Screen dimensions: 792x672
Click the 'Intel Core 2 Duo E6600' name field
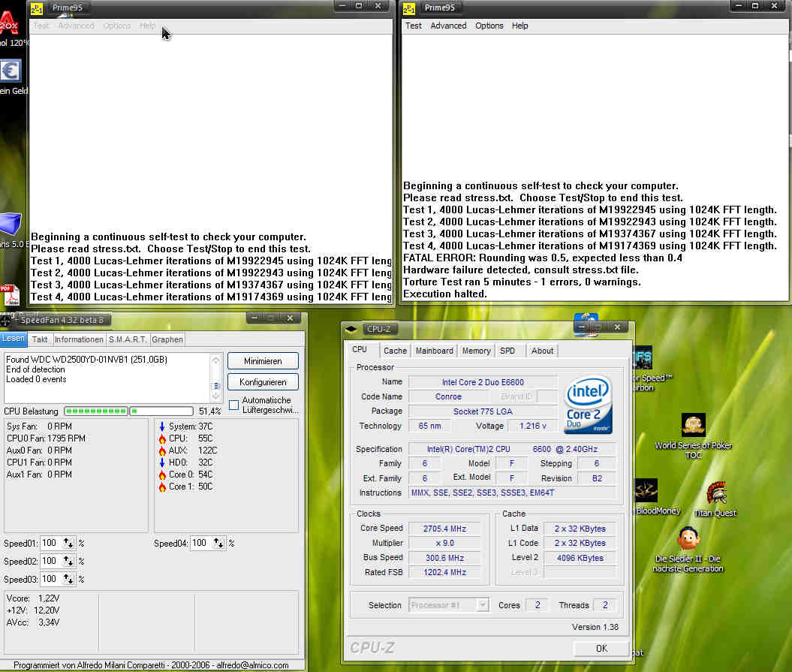pyautogui.click(x=483, y=382)
